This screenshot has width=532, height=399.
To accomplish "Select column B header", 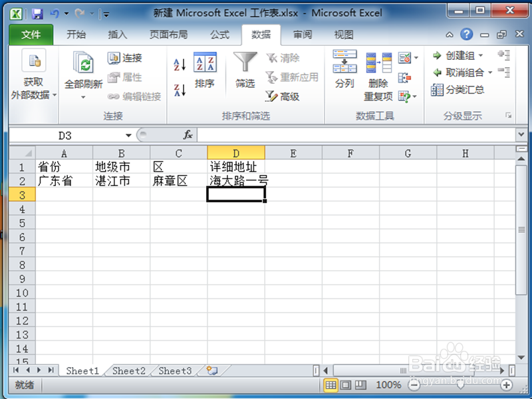I will pyautogui.click(x=122, y=153).
